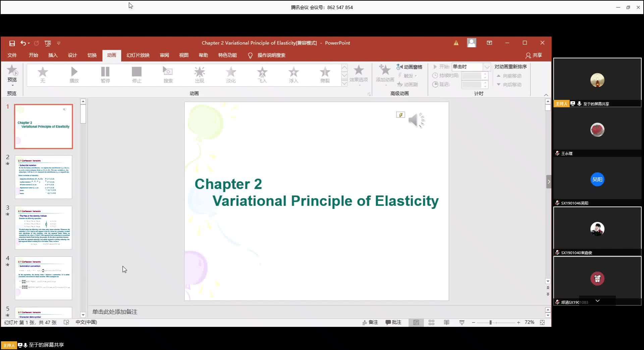Apply the Appear (出现) entrance effect

(x=200, y=74)
